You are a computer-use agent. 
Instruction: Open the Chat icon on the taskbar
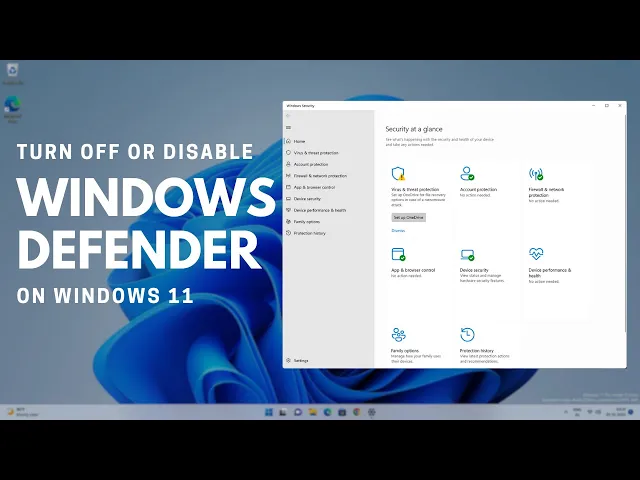298,412
